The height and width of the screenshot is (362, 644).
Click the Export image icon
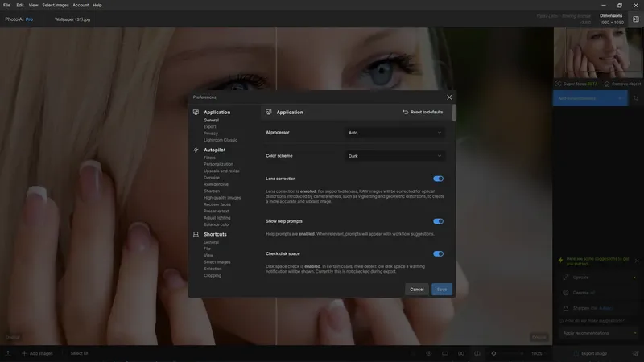pos(576,353)
